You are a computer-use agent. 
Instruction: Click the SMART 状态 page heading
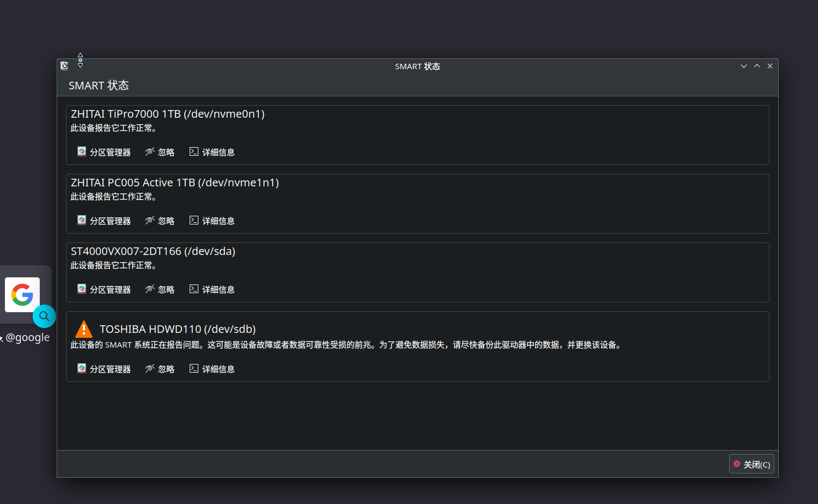pyautogui.click(x=99, y=86)
